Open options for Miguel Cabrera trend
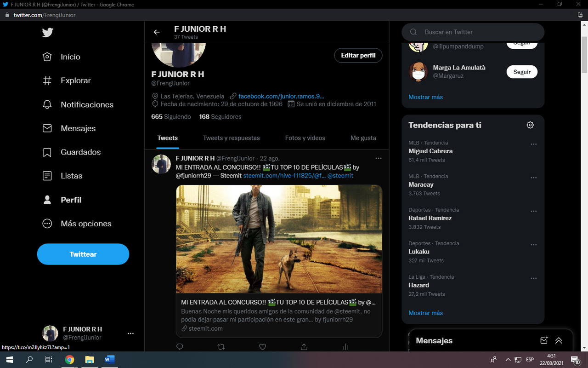Image resolution: width=588 pixels, height=368 pixels. (x=533, y=144)
